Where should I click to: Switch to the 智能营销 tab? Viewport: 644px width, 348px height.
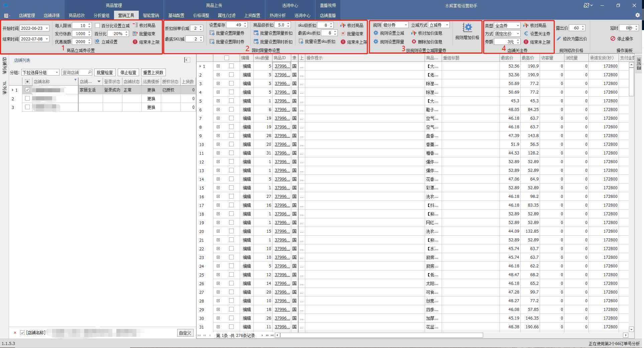point(151,15)
